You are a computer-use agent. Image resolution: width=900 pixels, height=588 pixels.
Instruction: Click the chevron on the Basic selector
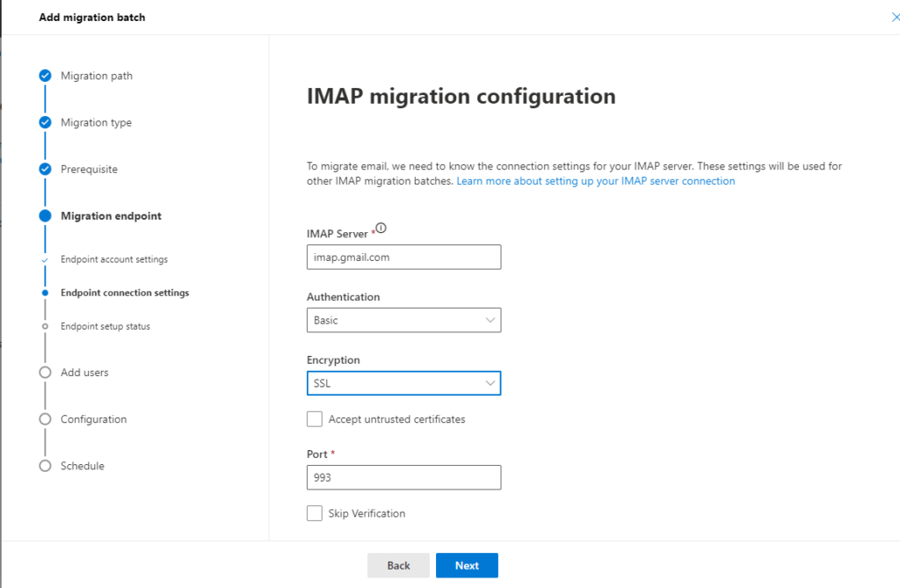[490, 320]
